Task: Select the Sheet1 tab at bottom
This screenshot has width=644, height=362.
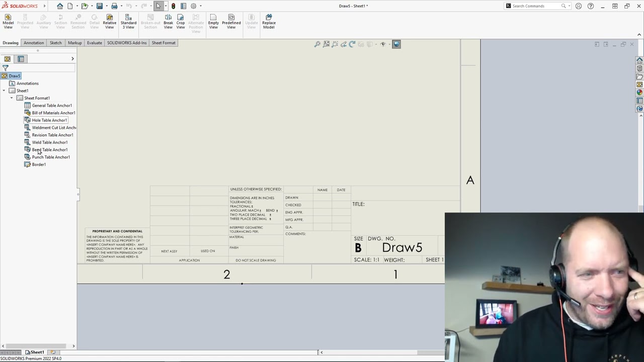Action: tap(35, 352)
